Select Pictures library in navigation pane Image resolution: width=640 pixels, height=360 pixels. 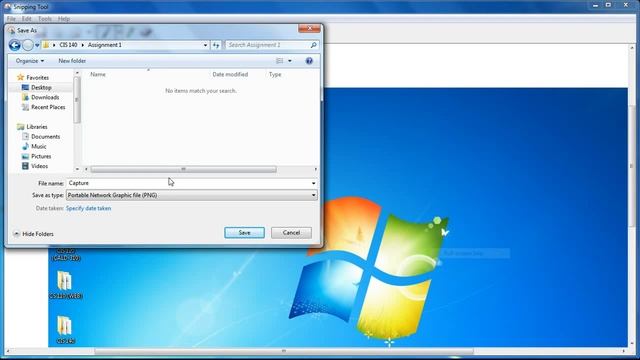point(41,156)
